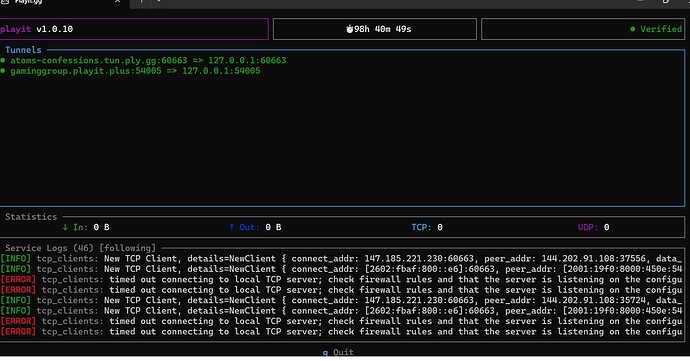Click the TCP: 0 counter
The height and width of the screenshot is (361, 690).
coord(427,227)
